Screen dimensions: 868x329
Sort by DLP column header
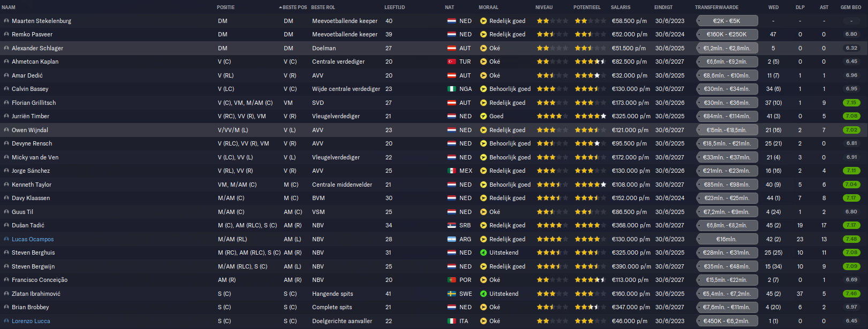(800, 7)
